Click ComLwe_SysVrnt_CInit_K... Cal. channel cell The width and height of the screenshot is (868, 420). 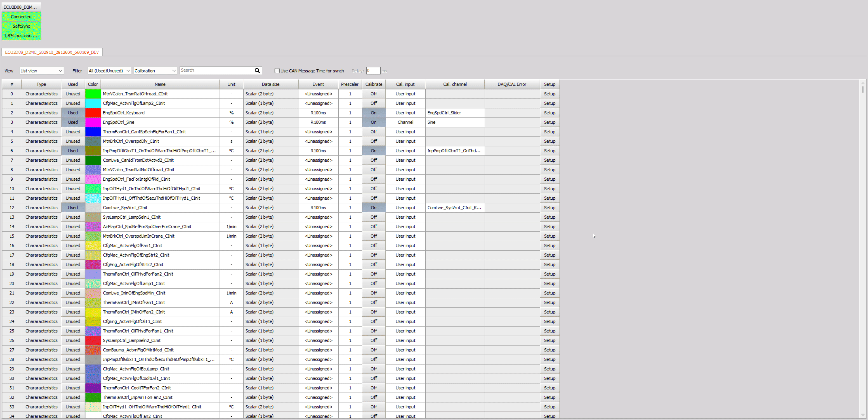(x=455, y=208)
